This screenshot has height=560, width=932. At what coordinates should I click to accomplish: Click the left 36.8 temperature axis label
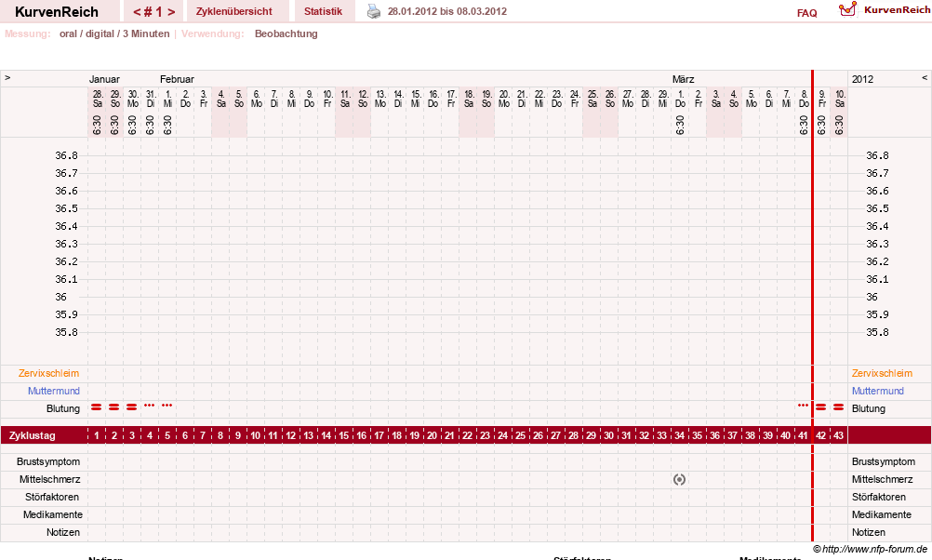pyautogui.click(x=67, y=155)
